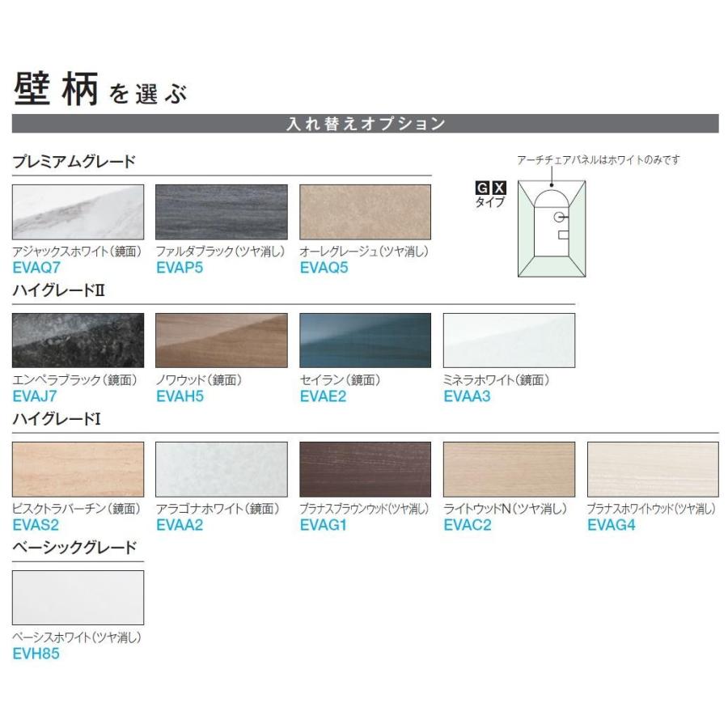Screen dimensions: 728x728
Task: Click the 入れ替えオプション header bar
Action: 366,124
